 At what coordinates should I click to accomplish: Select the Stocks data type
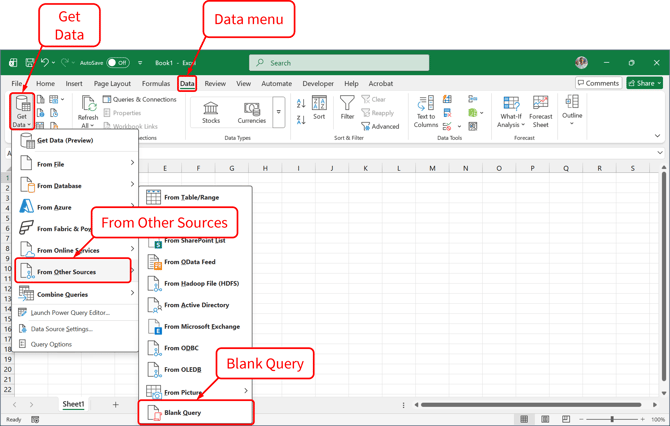211,112
